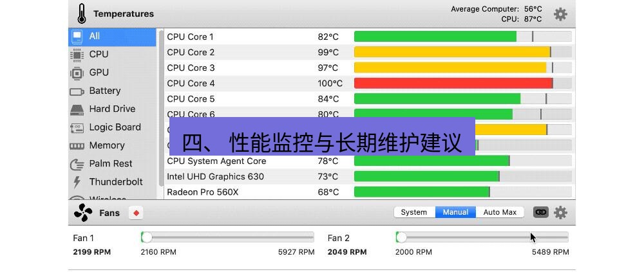
Task: Show All sensors category
Action: point(95,37)
